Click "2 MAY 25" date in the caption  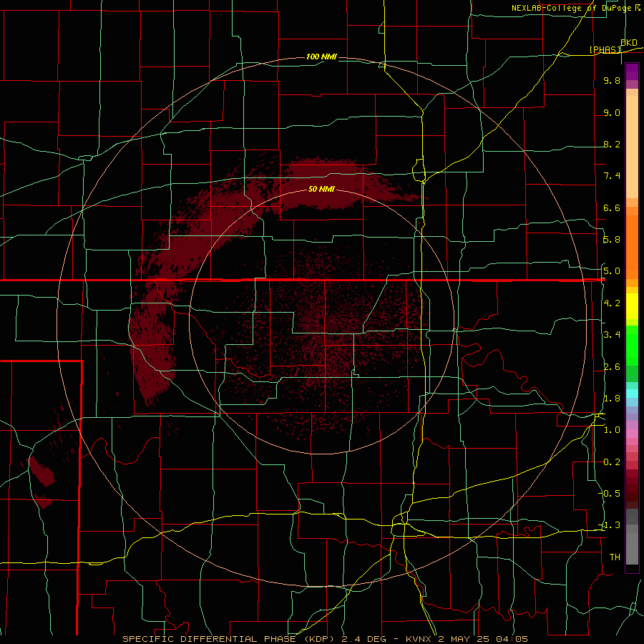[464, 639]
